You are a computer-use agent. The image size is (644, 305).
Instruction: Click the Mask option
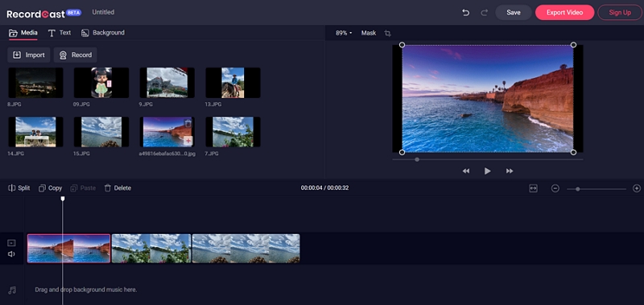(369, 33)
